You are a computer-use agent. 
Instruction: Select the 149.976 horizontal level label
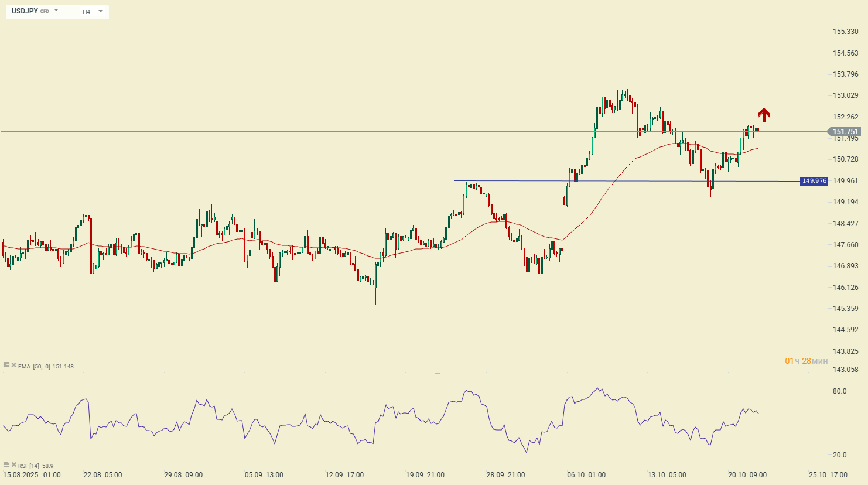tap(814, 181)
